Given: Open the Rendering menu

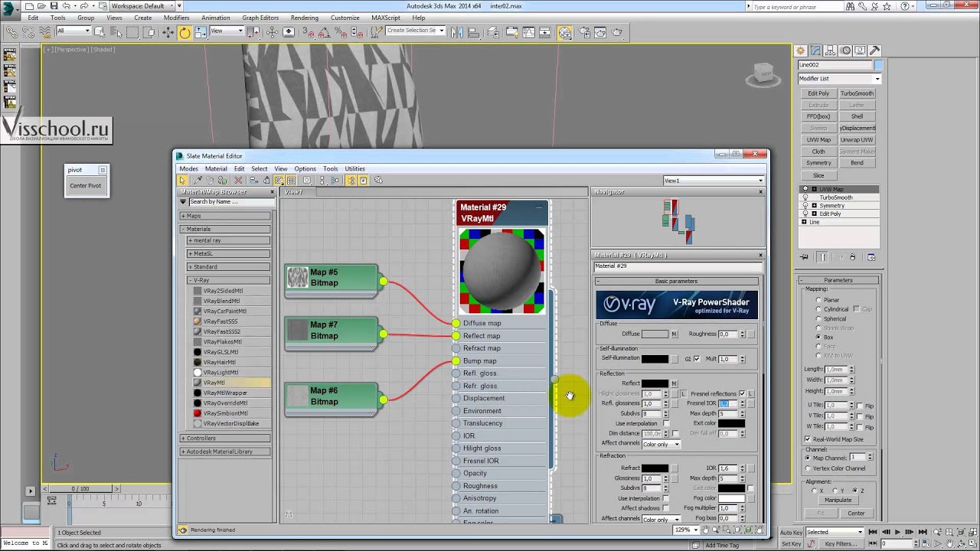Looking at the screenshot, I should coord(305,18).
